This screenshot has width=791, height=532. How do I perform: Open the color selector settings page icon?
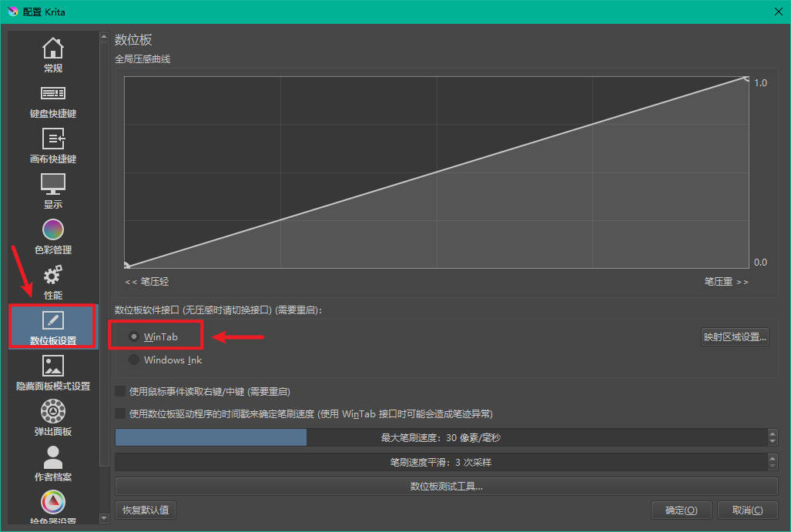tap(53, 502)
